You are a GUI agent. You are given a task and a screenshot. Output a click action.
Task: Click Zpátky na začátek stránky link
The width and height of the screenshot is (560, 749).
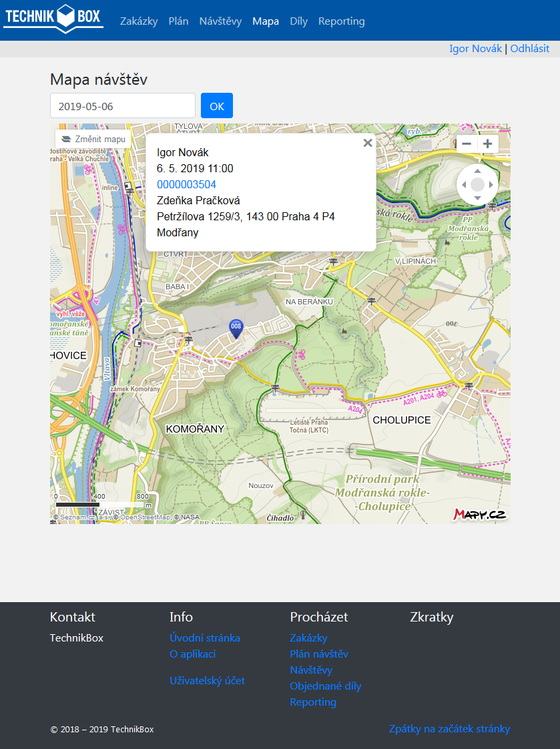[x=449, y=729]
